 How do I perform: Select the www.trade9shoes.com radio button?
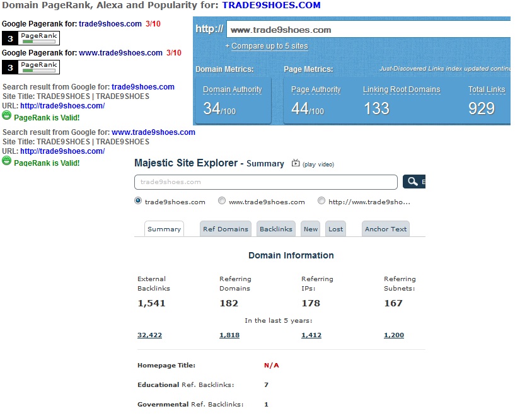pyautogui.click(x=221, y=200)
